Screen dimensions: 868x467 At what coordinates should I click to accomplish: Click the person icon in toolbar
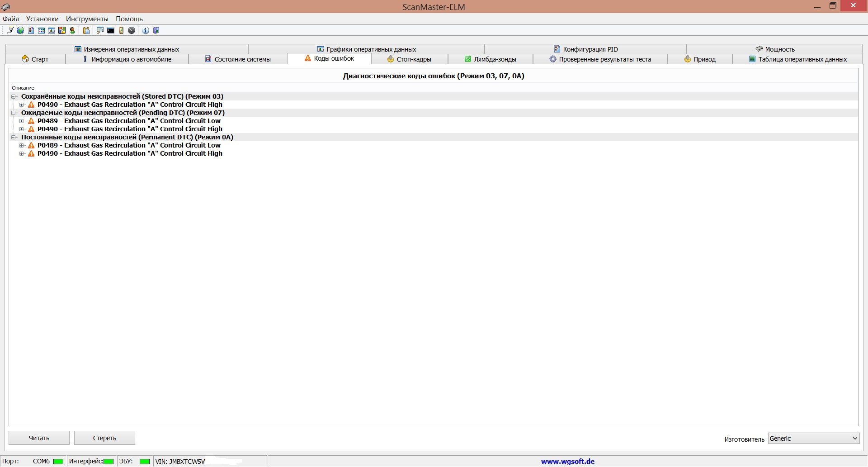pos(72,30)
